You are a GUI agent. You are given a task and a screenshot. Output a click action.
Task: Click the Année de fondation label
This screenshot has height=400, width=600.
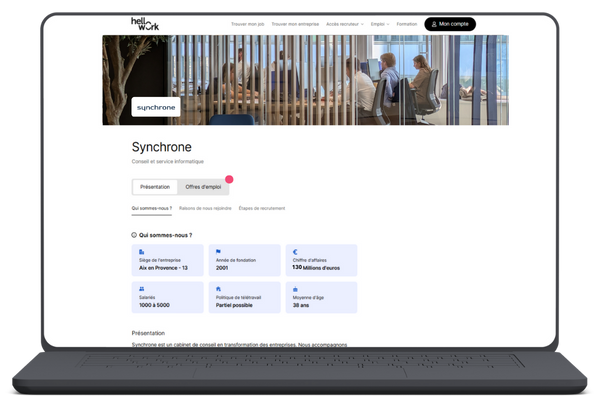click(236, 260)
